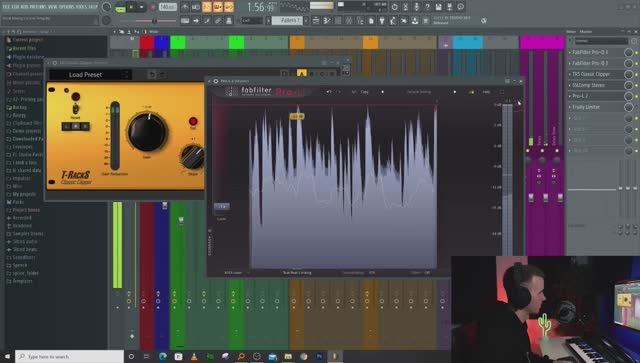Viewport: 640px width, 363px height.
Task: Select the TR5 Classic Clipper mixer effect slot
Action: [x=591, y=74]
